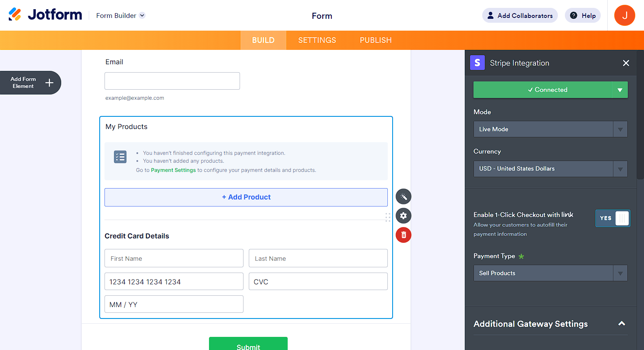
Task: Open the Help menu
Action: (x=583, y=16)
